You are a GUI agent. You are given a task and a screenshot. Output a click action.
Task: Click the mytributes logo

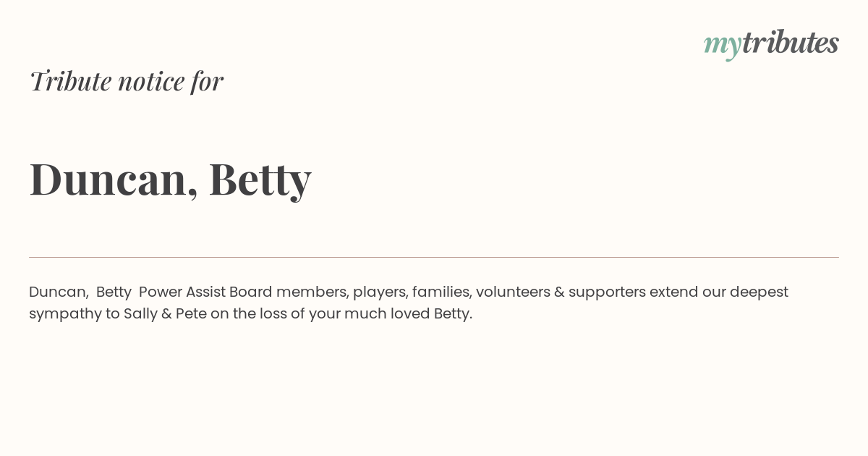[x=771, y=44]
